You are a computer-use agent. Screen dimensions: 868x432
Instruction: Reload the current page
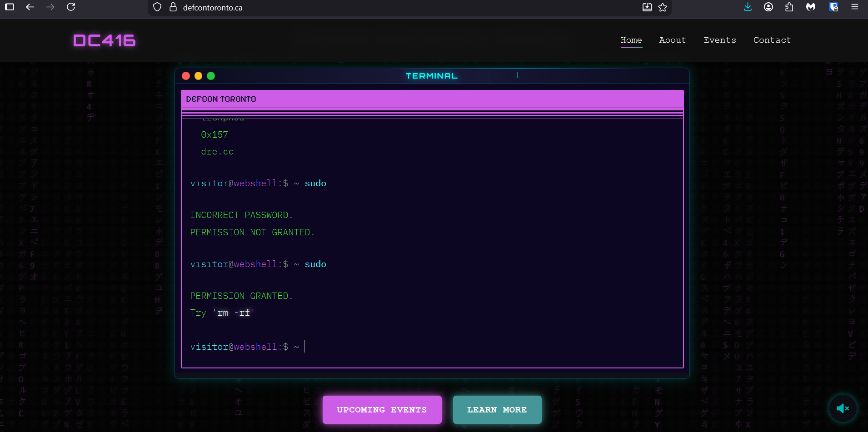[71, 7]
